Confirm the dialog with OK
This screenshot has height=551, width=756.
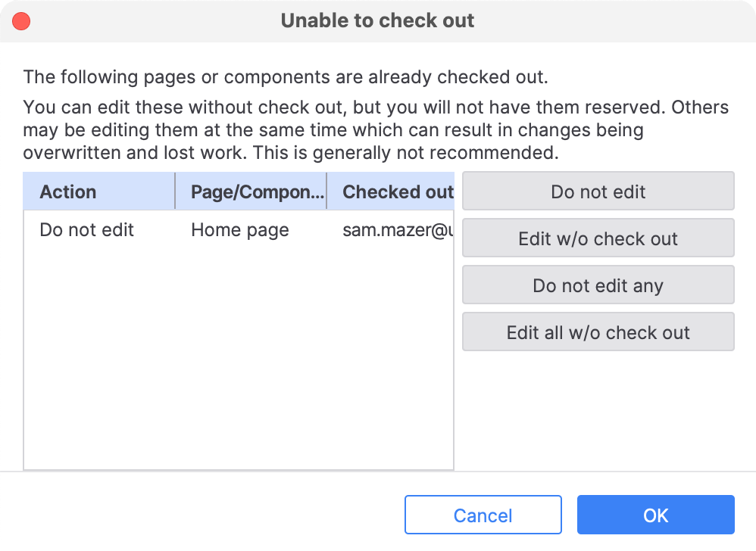(x=655, y=515)
